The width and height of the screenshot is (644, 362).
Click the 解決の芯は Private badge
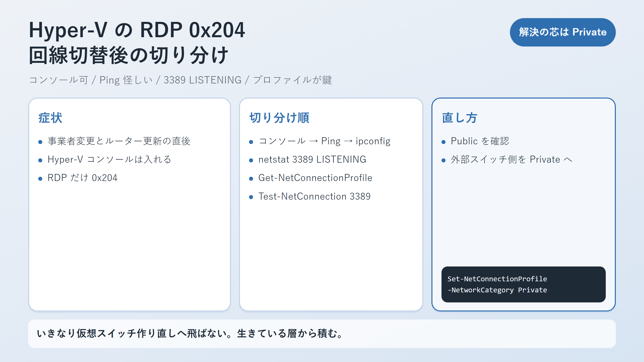[x=562, y=32]
